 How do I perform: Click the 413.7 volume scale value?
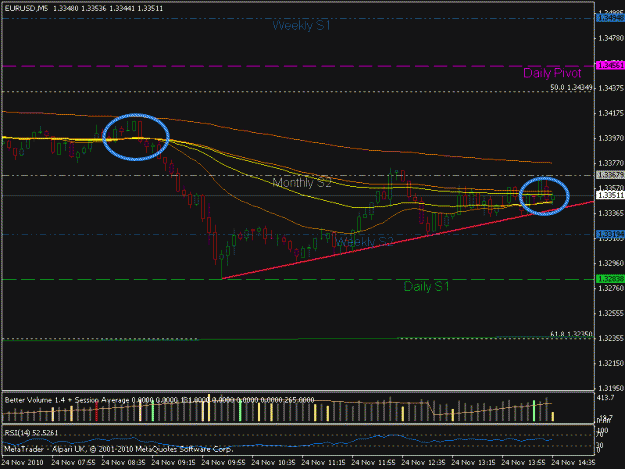[x=605, y=398]
